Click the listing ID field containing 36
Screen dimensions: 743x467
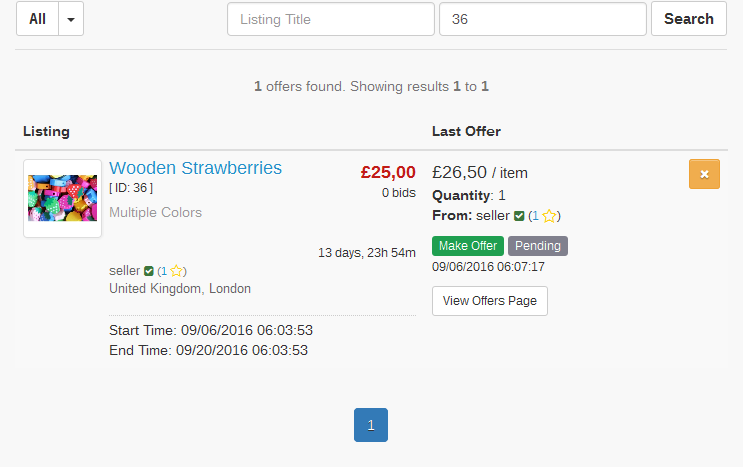click(x=542, y=19)
